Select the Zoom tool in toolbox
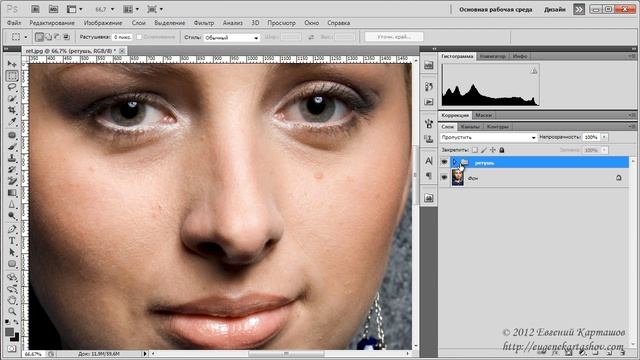Viewport: 640px width, 360px height. click(x=12, y=312)
